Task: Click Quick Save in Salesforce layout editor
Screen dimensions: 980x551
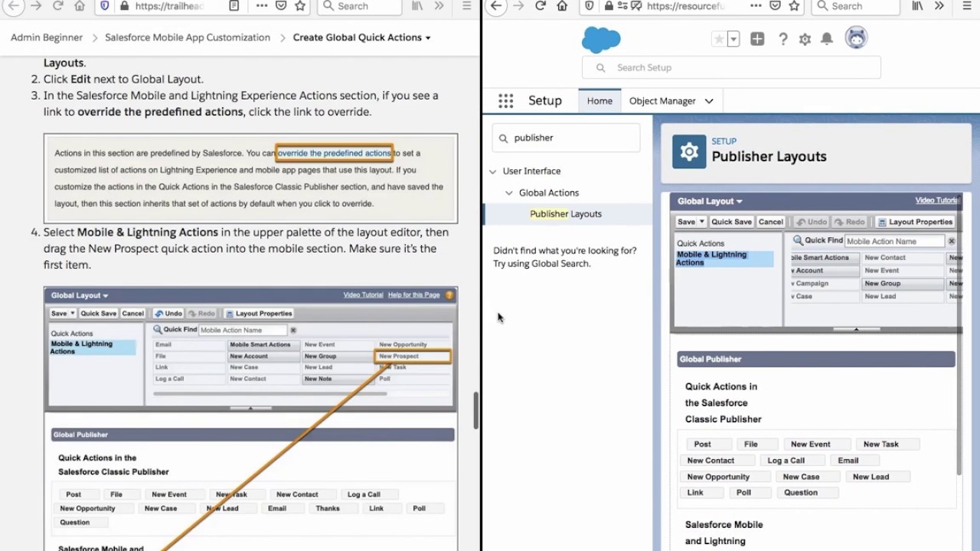Action: click(731, 222)
